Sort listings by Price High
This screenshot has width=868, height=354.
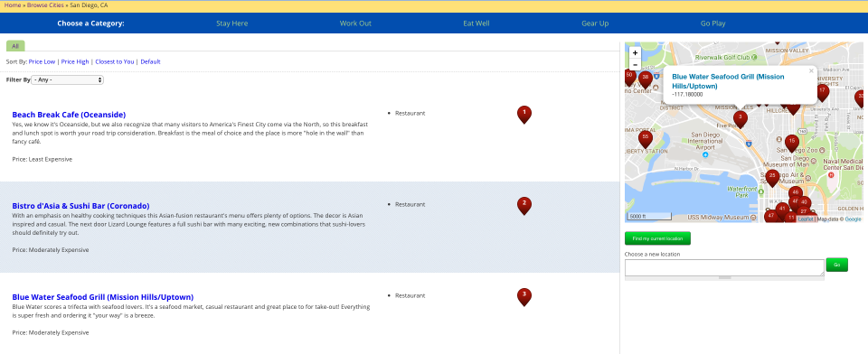click(75, 62)
